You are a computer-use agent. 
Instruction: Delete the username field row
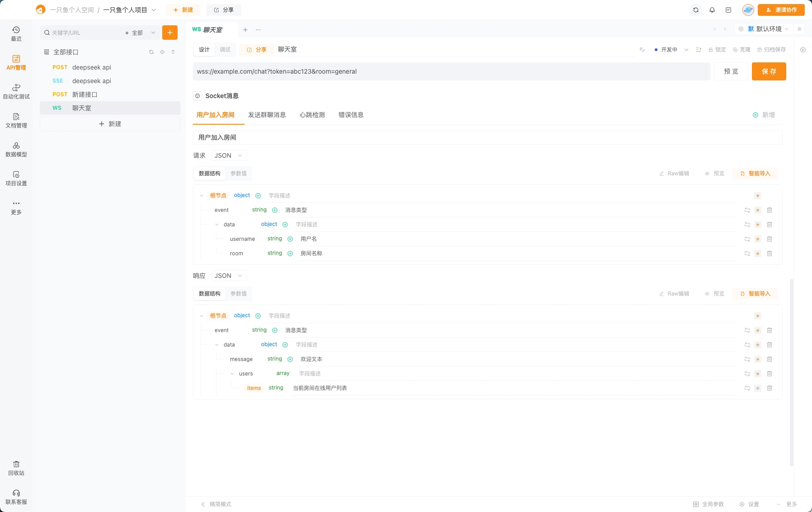(x=770, y=239)
